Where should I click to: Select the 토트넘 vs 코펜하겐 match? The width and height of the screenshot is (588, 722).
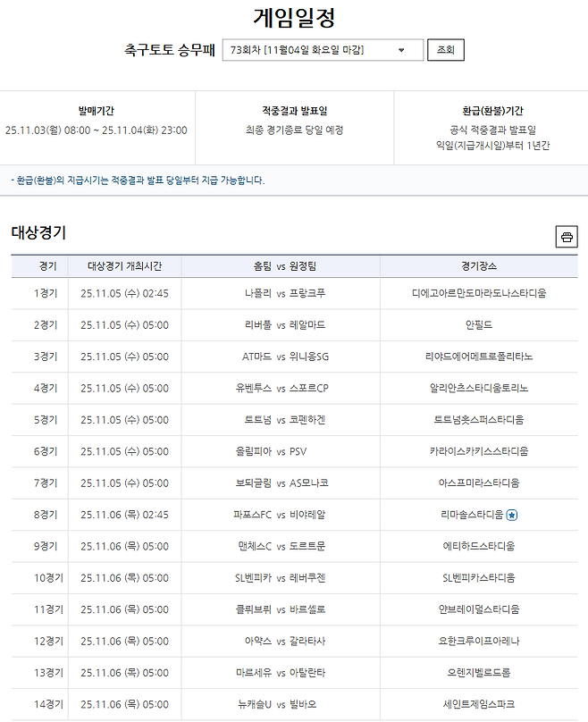(x=280, y=420)
